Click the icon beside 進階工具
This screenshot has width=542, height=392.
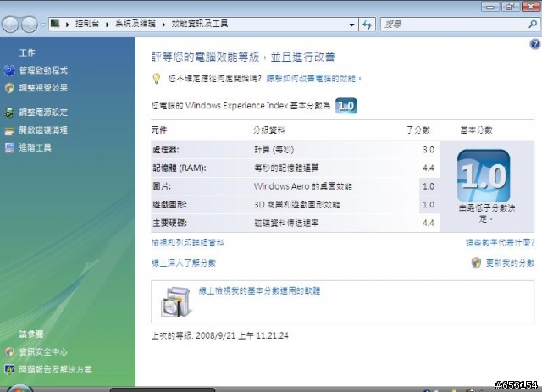(9, 148)
